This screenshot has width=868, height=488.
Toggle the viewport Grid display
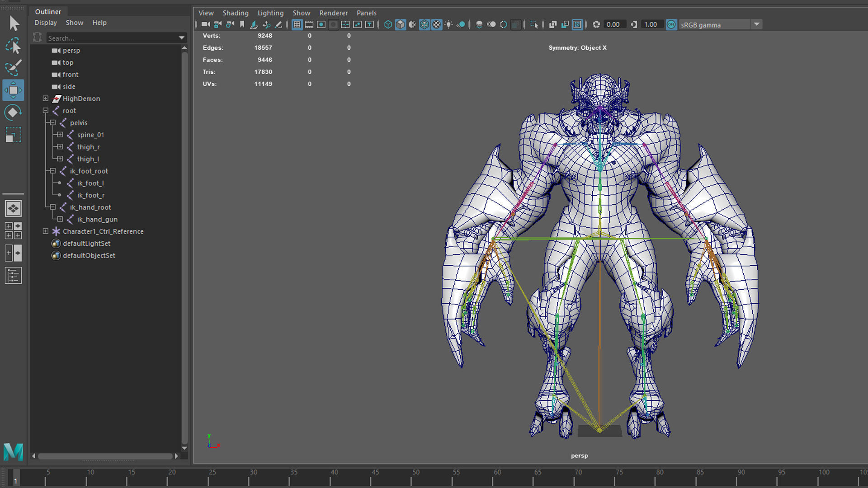[297, 24]
